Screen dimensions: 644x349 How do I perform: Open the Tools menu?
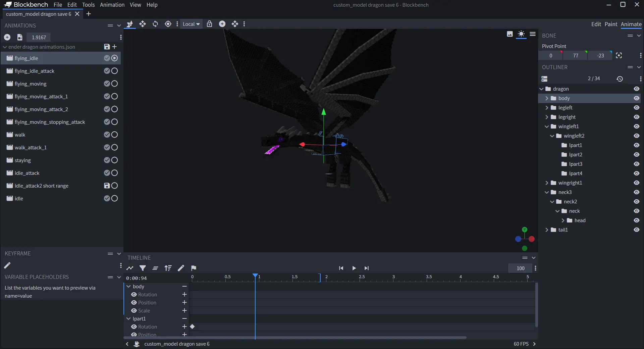pos(89,5)
